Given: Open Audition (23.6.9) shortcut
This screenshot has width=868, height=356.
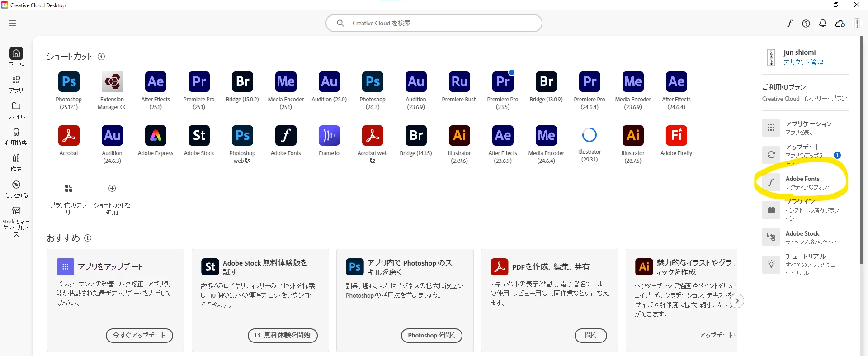Looking at the screenshot, I should tap(416, 82).
